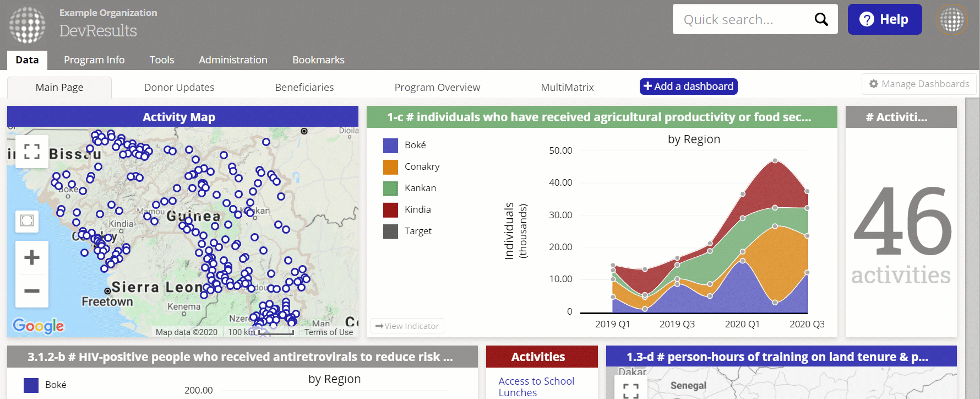Click the 3.1.2-b HIV indicator title
Viewport: 980px width, 399px height.
pyautogui.click(x=241, y=357)
